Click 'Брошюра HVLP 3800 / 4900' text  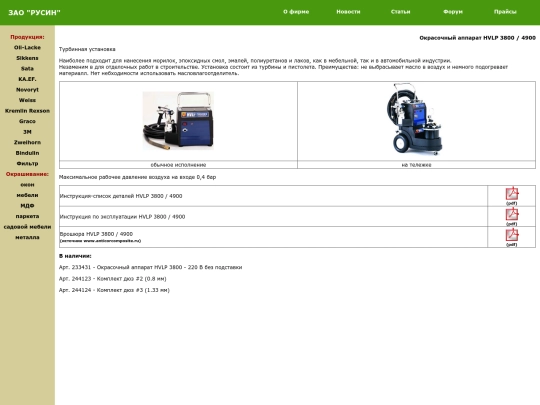tap(96, 234)
